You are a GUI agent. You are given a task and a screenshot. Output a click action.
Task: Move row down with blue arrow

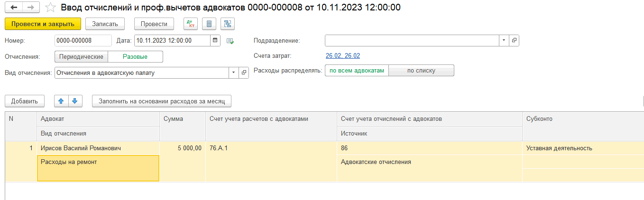(x=75, y=101)
